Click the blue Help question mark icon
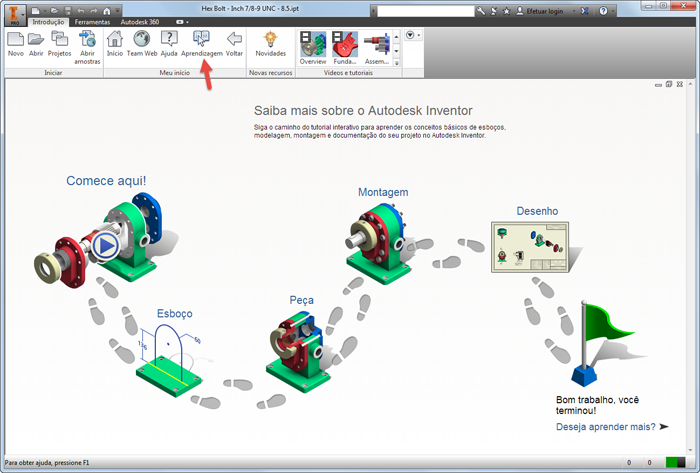 tap(603, 11)
